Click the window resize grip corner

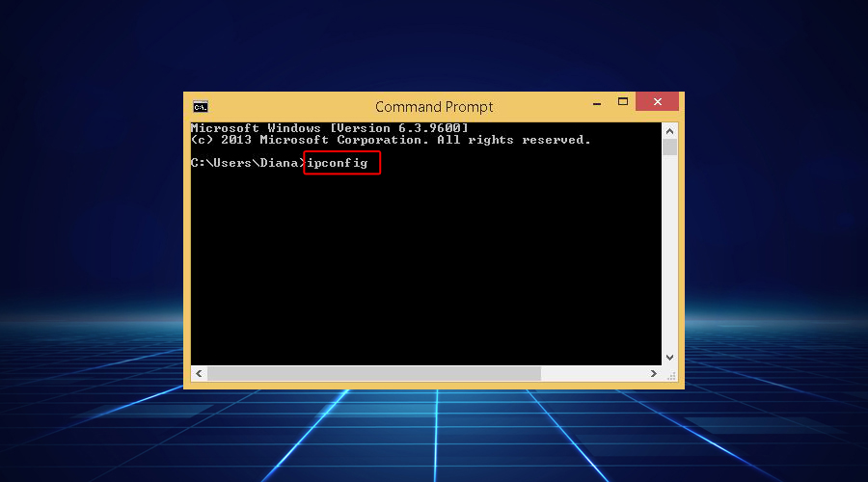671,376
